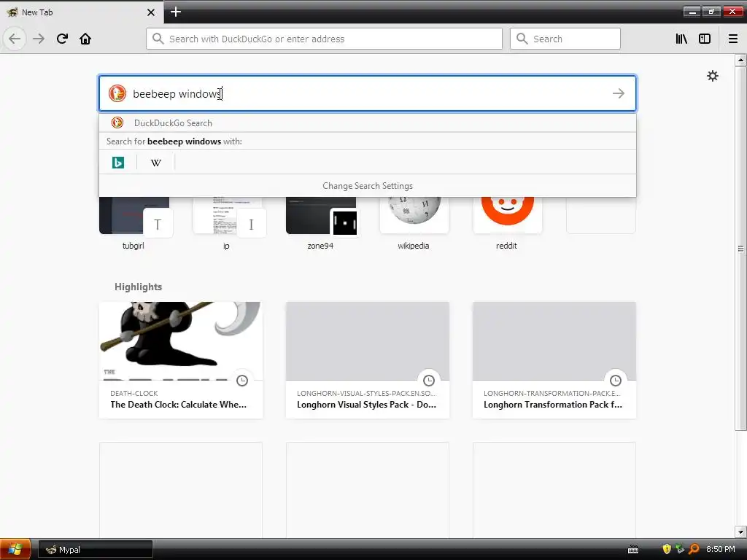Viewport: 747px width, 560px height.
Task: Open the hamburger application menu
Action: point(733,39)
